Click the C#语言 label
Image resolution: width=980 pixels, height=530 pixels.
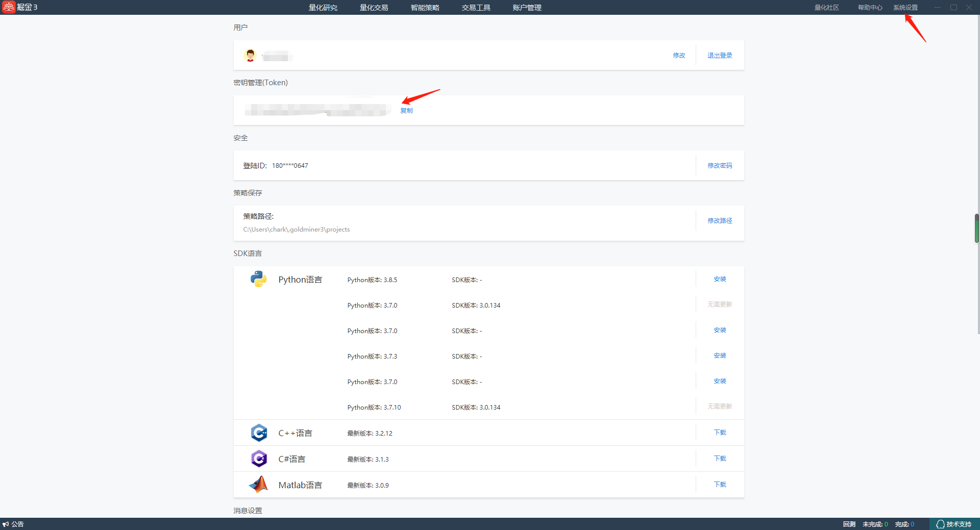pos(292,459)
